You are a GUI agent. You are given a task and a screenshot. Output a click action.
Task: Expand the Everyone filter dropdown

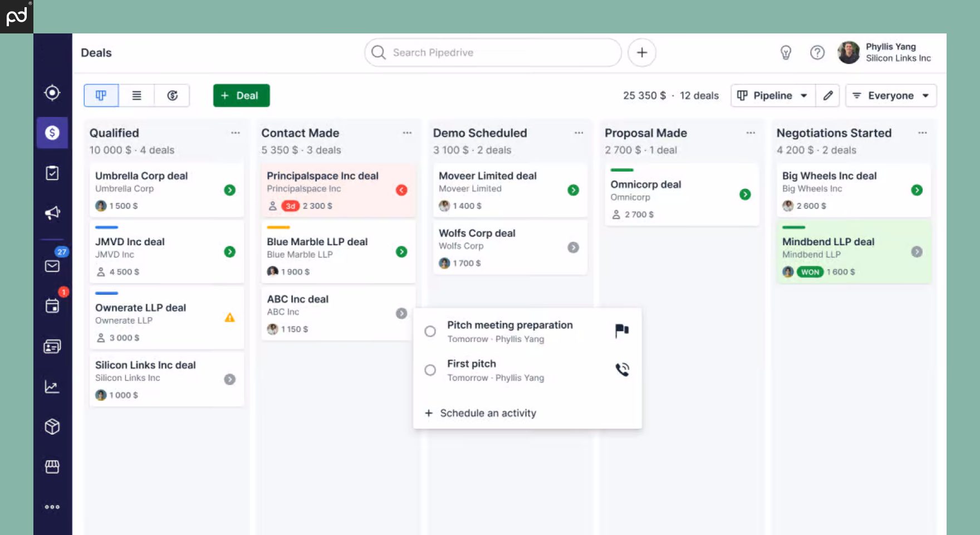(890, 95)
